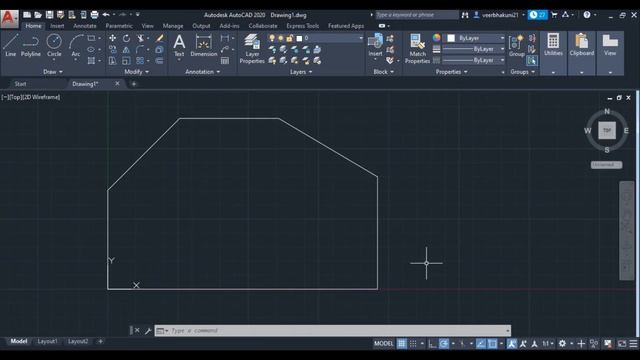Click the Plot (print) icon in quick access toolbar
Image resolution: width=640 pixels, height=360 pixels.
[94, 15]
